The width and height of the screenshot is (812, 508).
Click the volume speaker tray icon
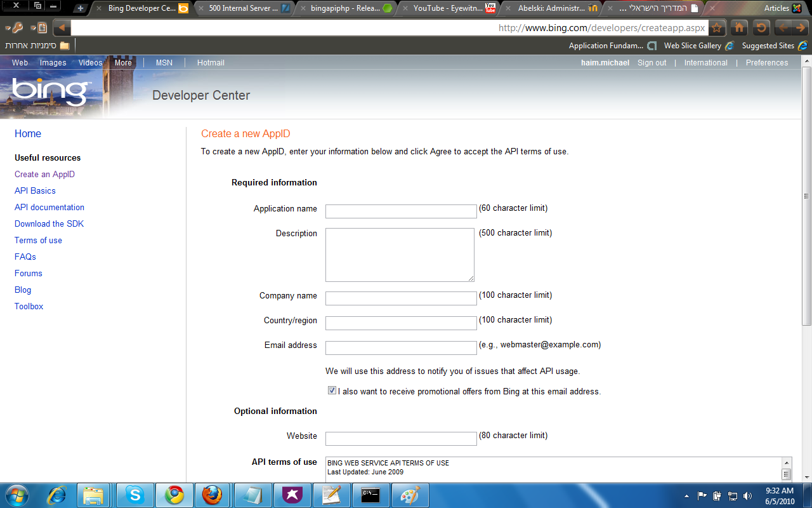tap(748, 496)
